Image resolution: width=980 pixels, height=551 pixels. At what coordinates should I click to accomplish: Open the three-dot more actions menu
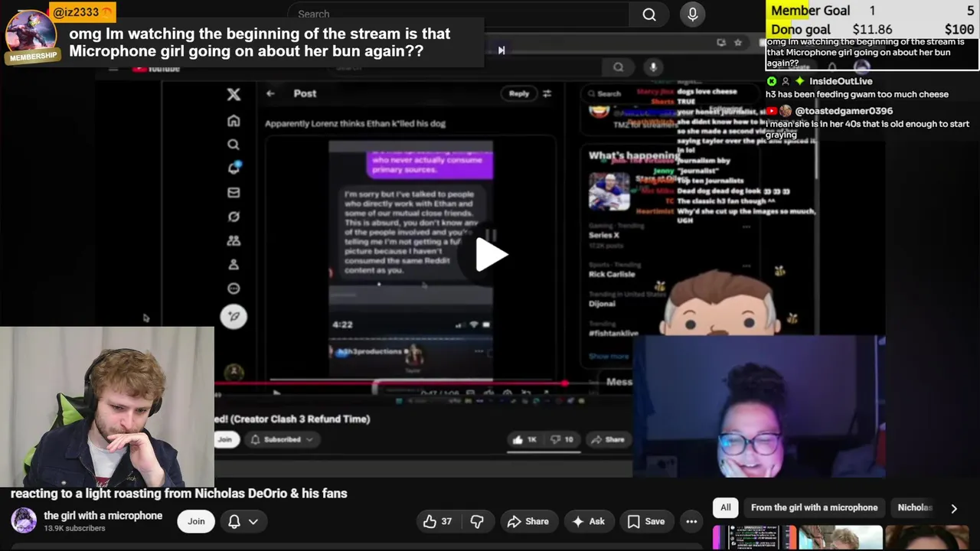click(x=691, y=521)
